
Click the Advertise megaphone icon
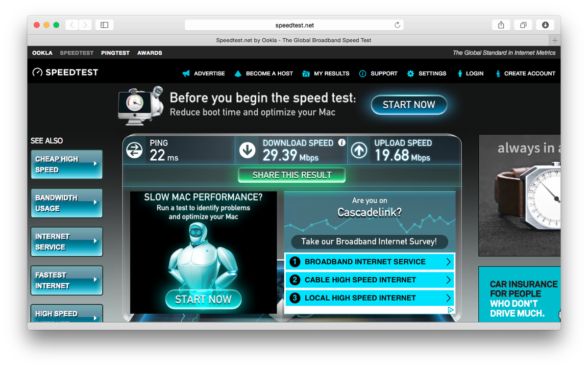click(186, 74)
